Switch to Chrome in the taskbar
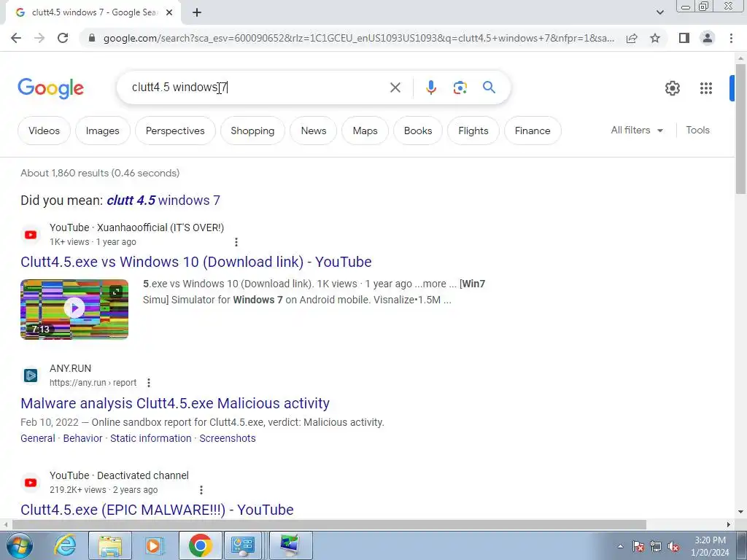The width and height of the screenshot is (747, 560). pyautogui.click(x=200, y=545)
